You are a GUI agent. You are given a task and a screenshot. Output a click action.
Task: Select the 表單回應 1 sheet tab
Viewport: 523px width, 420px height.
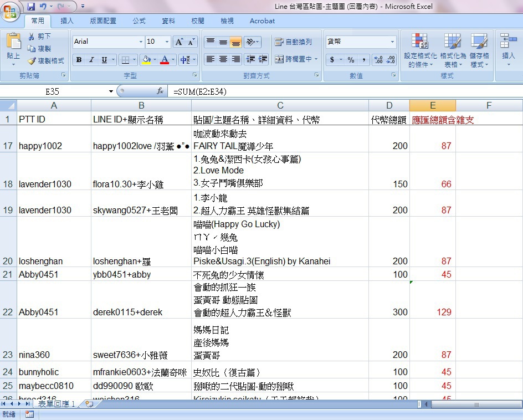(x=57, y=404)
